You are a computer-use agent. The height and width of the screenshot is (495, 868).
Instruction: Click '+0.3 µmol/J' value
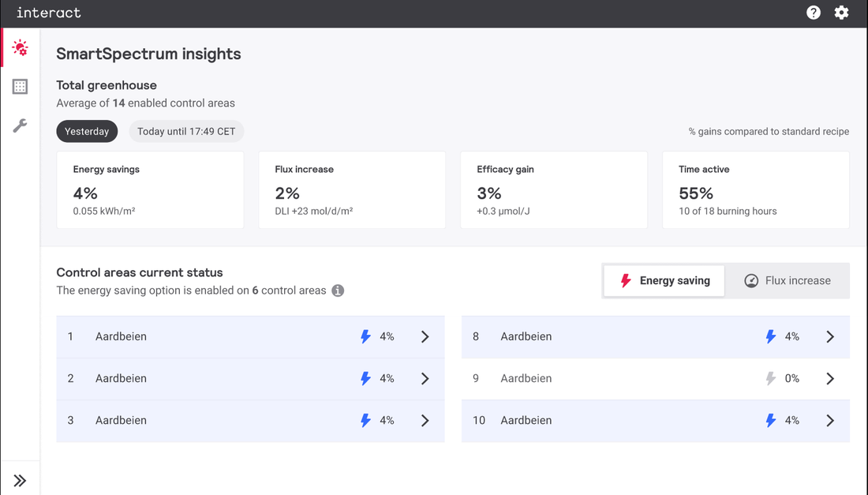point(503,212)
